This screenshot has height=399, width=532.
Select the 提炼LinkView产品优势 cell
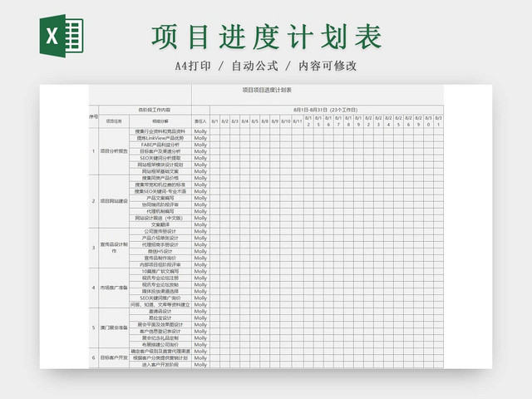pyautogui.click(x=160, y=138)
